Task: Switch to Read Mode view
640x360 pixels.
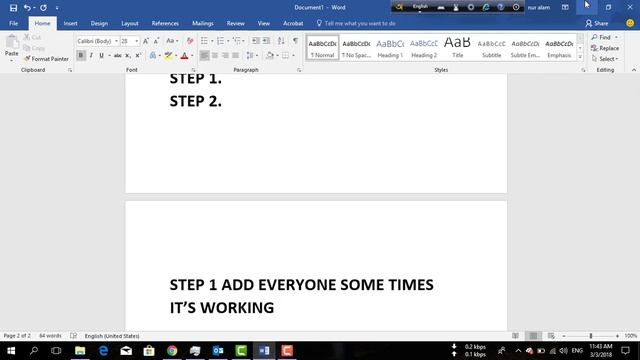Action: tap(516, 336)
